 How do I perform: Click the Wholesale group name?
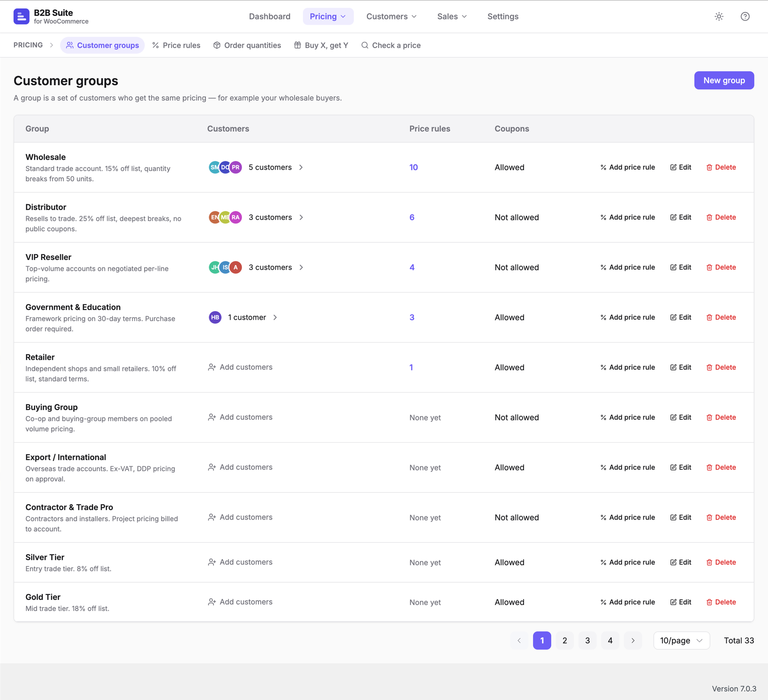point(46,157)
